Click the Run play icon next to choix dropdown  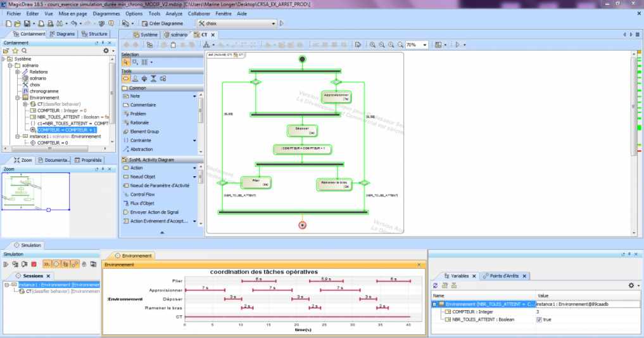coord(281,23)
